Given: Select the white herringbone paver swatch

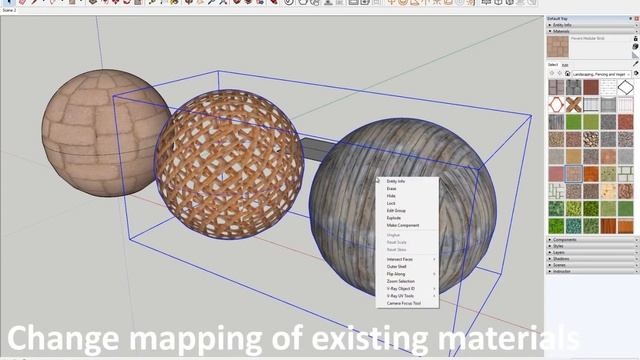Looking at the screenshot, I should (556, 191).
